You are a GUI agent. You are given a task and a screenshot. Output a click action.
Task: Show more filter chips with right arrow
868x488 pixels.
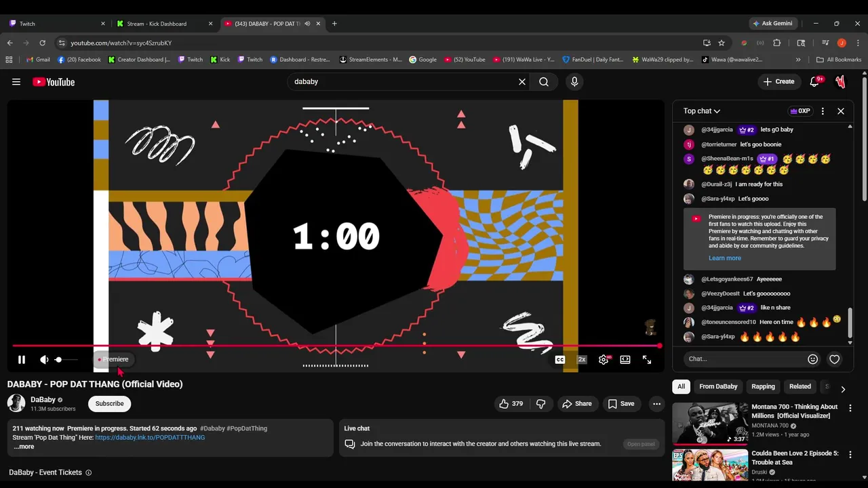pyautogui.click(x=843, y=389)
